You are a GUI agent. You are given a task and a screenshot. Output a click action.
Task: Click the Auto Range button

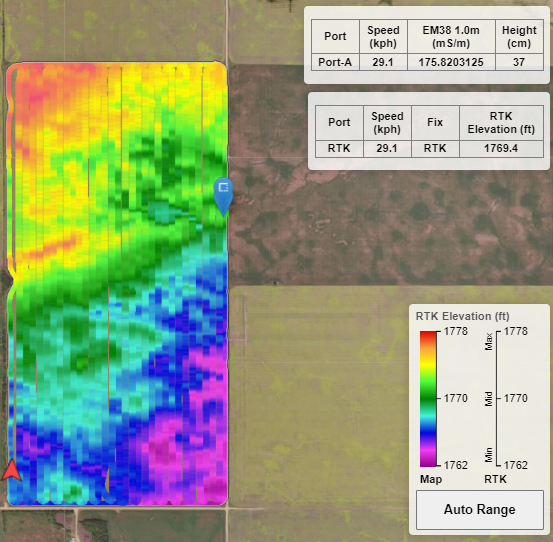click(480, 510)
